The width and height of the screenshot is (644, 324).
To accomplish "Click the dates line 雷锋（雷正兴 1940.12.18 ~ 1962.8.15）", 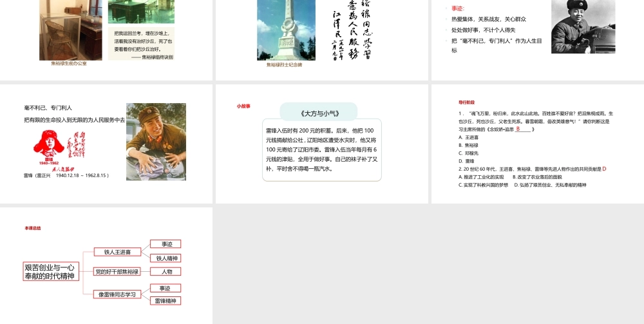I will pyautogui.click(x=66, y=175).
